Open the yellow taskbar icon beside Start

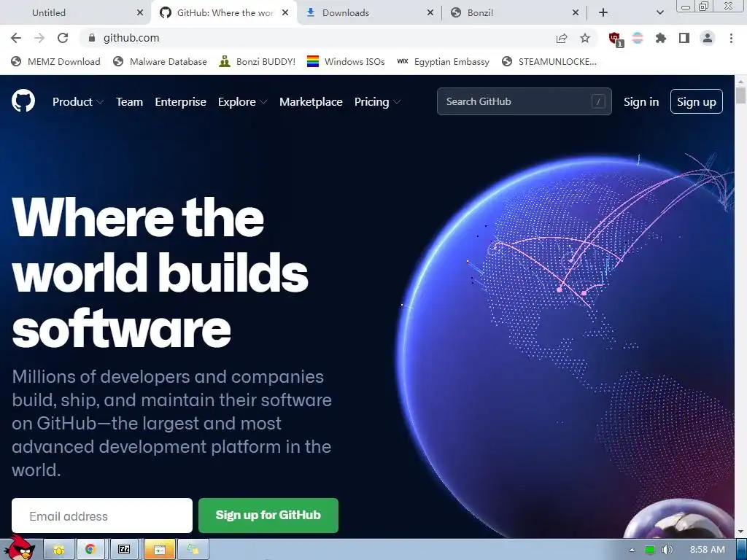pyautogui.click(x=59, y=550)
